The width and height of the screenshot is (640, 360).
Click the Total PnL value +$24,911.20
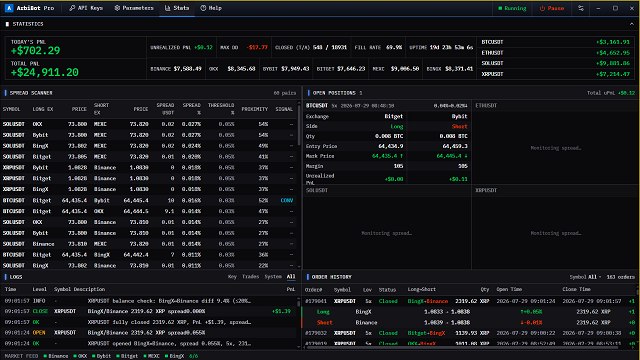coord(44,72)
